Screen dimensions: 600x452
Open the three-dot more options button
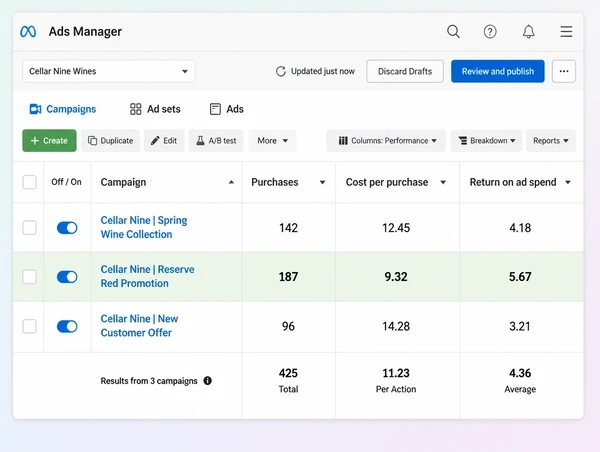tap(564, 71)
